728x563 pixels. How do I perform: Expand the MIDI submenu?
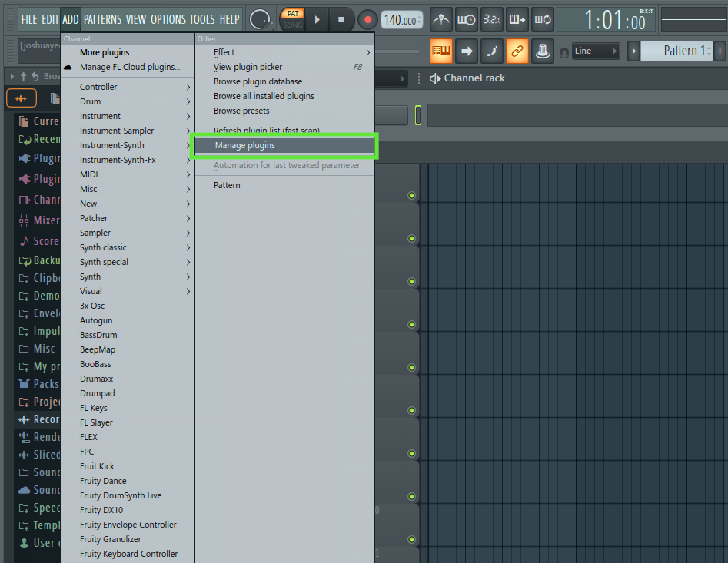[128, 174]
